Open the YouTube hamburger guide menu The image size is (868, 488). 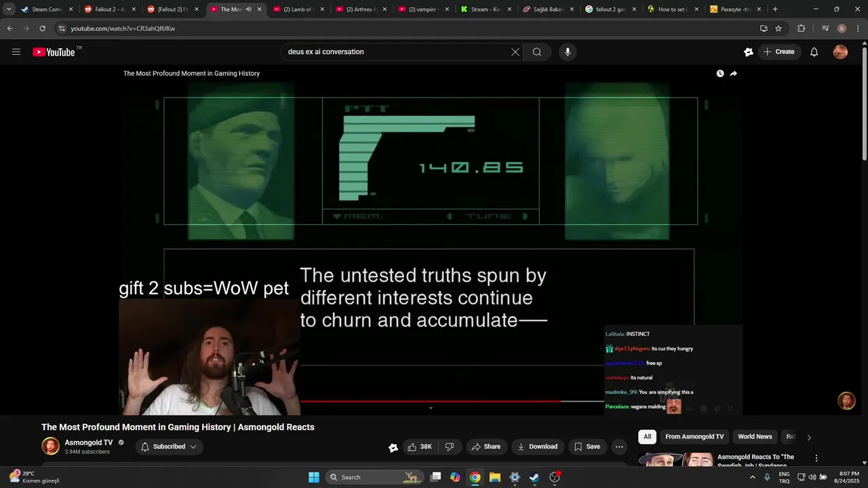pyautogui.click(x=16, y=52)
